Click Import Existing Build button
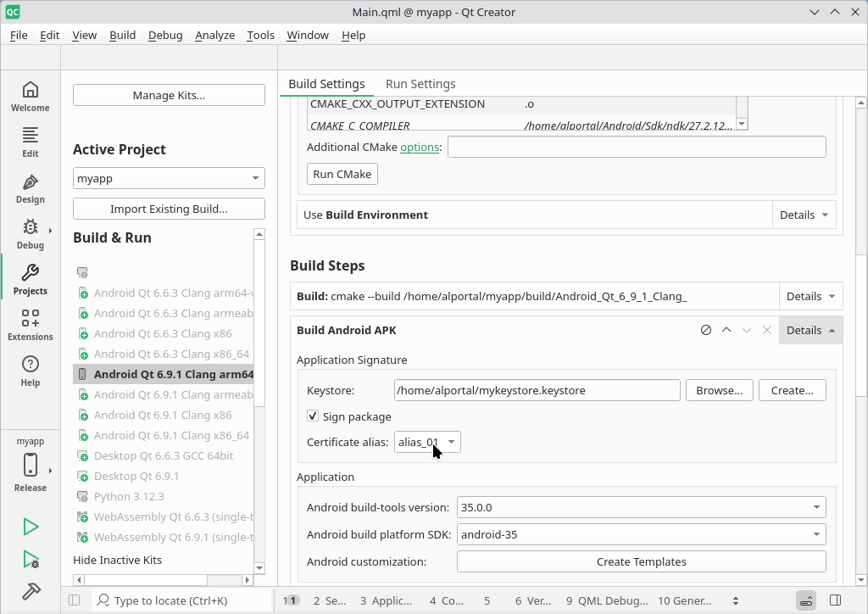The height and width of the screenshot is (614, 868). coord(169,209)
